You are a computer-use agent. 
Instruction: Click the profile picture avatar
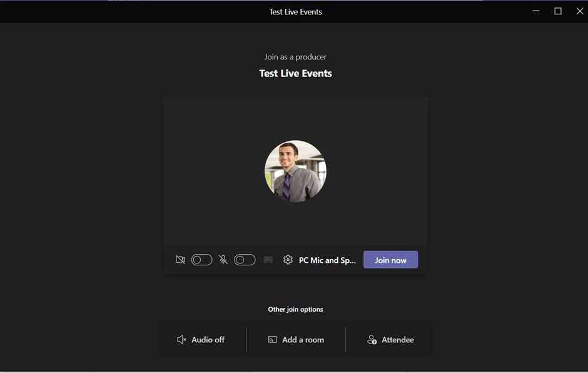point(295,171)
